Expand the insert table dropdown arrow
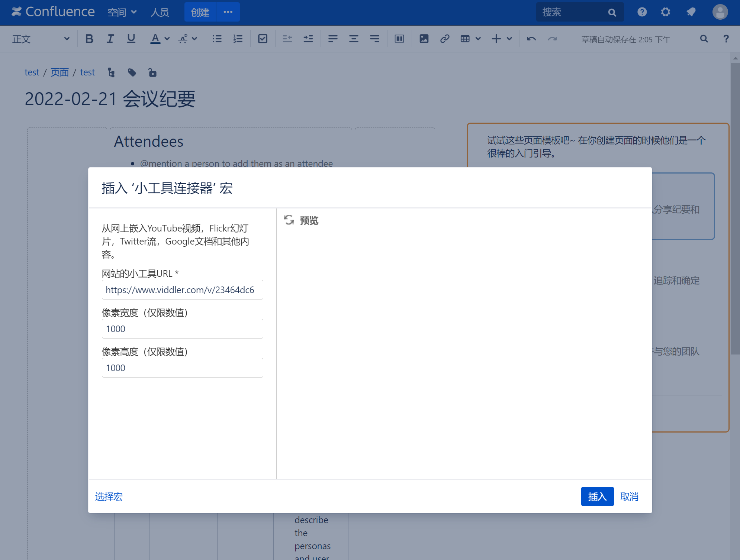Image resolution: width=740 pixels, height=560 pixels. pyautogui.click(x=478, y=39)
